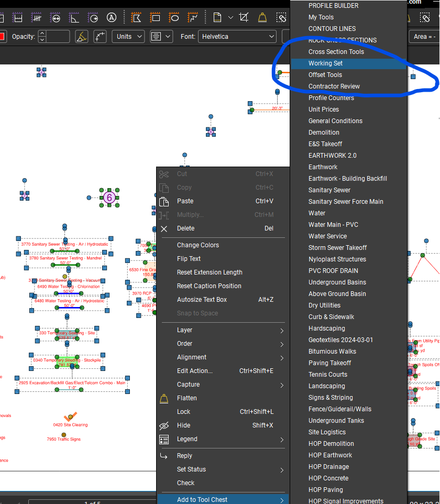Select the Volume measurement tool

click(x=18, y=18)
